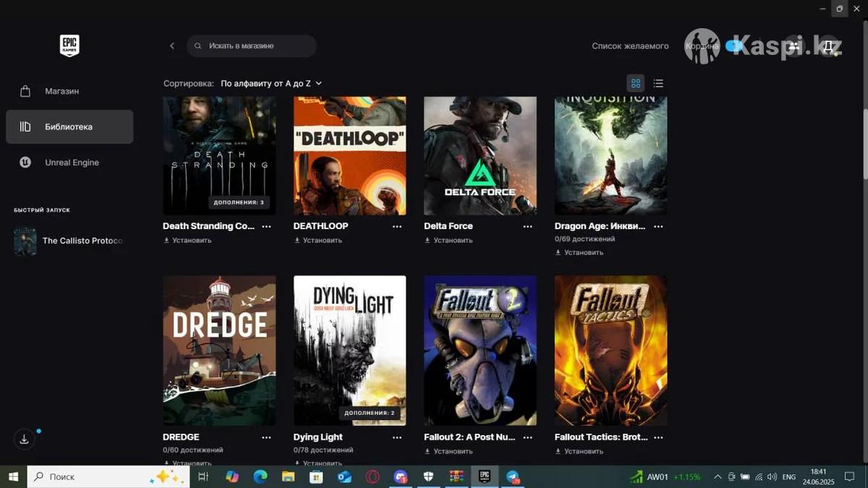Open three-dot menu for Fallout 2
This screenshot has height=488, width=868.
click(527, 437)
